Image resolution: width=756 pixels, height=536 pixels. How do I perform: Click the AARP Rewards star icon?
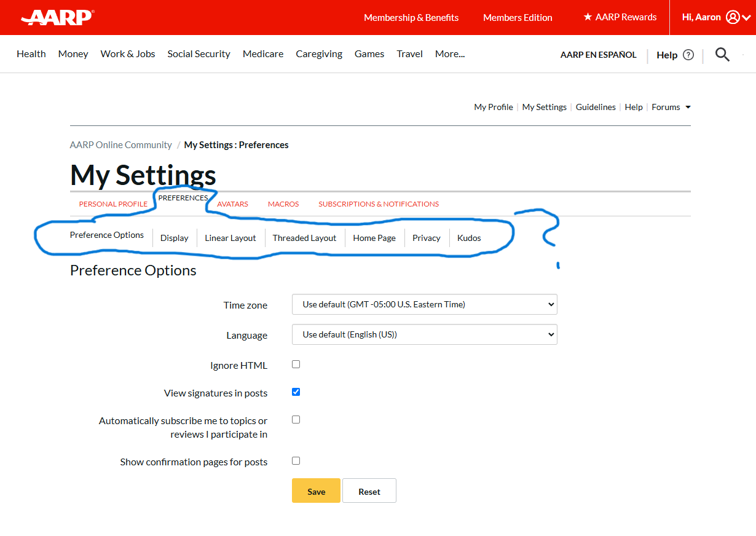pos(588,17)
